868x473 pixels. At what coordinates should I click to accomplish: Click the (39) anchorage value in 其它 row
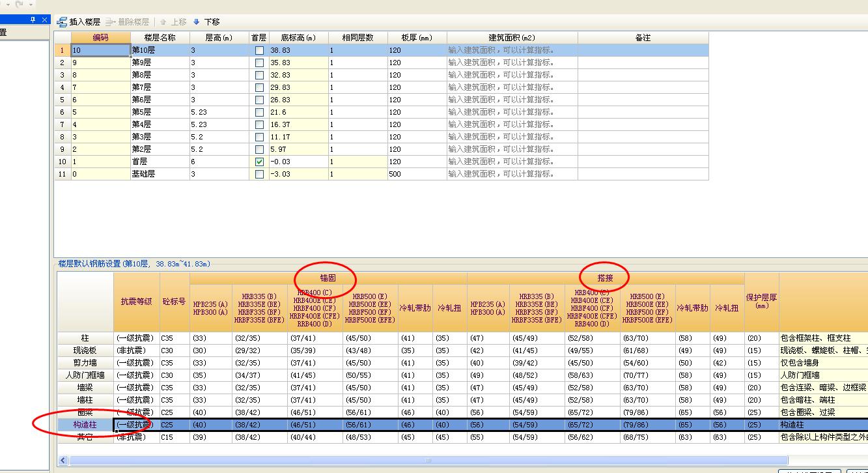click(211, 437)
